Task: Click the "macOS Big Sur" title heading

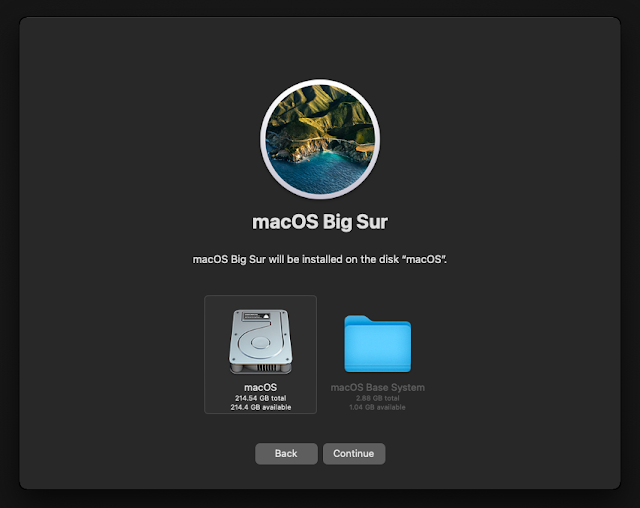Action: click(x=320, y=222)
